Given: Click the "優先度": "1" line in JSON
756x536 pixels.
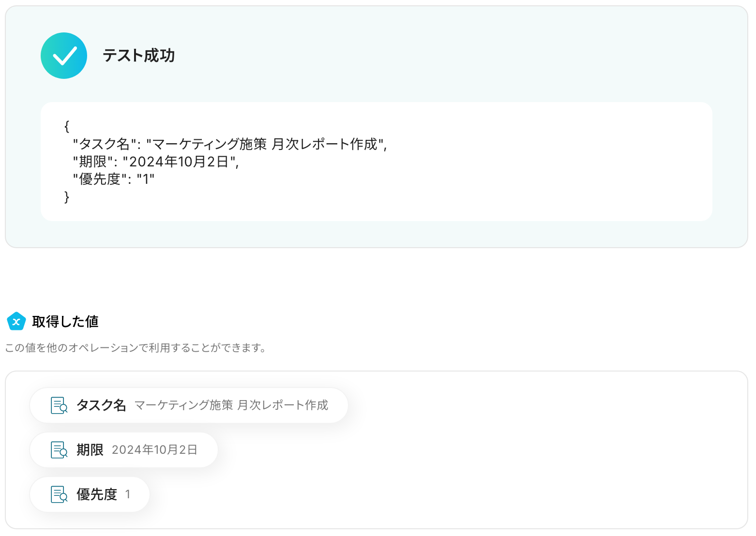Looking at the screenshot, I should 114,179.
